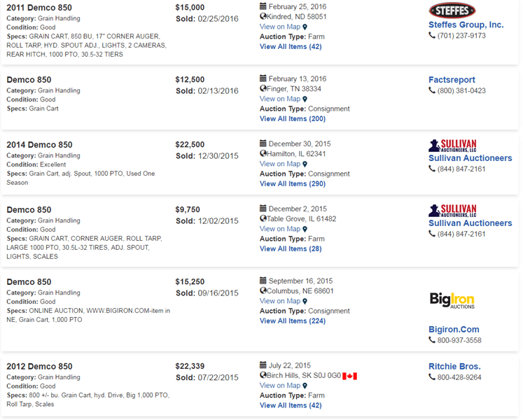Click map pin icon for Birch Hills listing
This screenshot has width=523, height=420.
[x=305, y=386]
